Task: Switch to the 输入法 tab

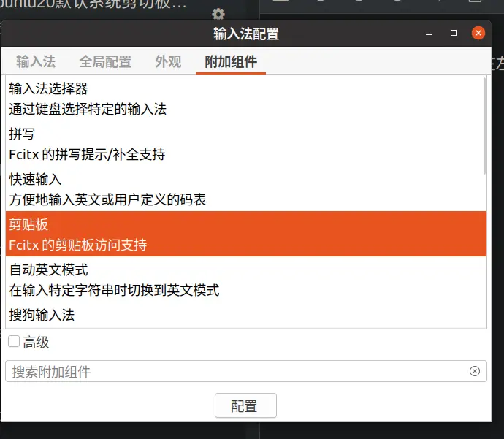Action: (36, 61)
